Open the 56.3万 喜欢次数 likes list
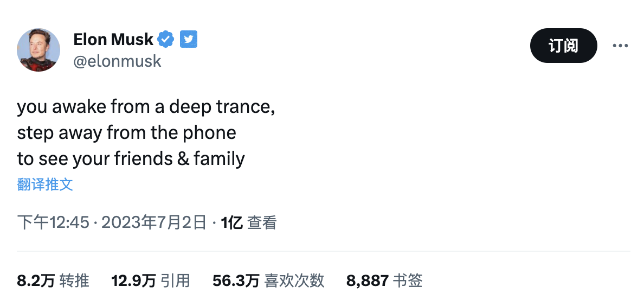Viewport: 644px width, 306px height. coord(268,280)
